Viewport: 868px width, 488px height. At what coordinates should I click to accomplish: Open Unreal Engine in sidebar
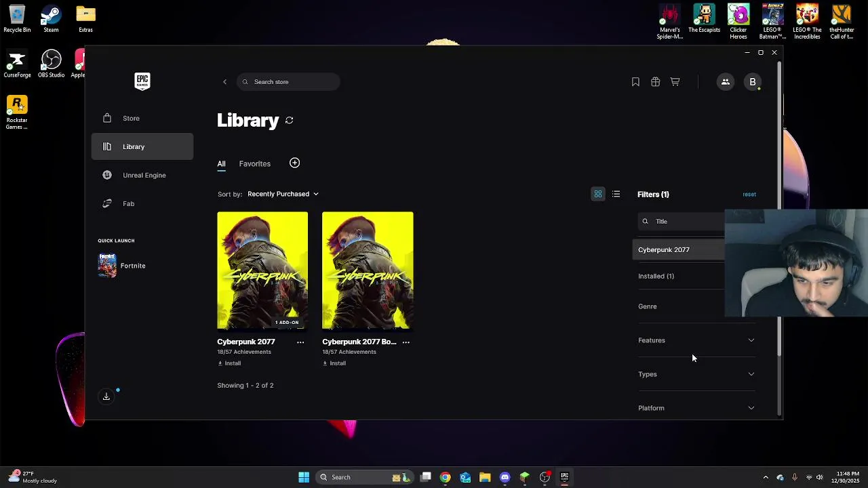142,175
